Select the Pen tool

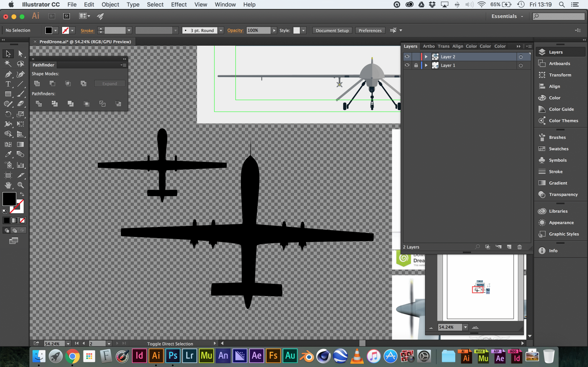tap(8, 74)
